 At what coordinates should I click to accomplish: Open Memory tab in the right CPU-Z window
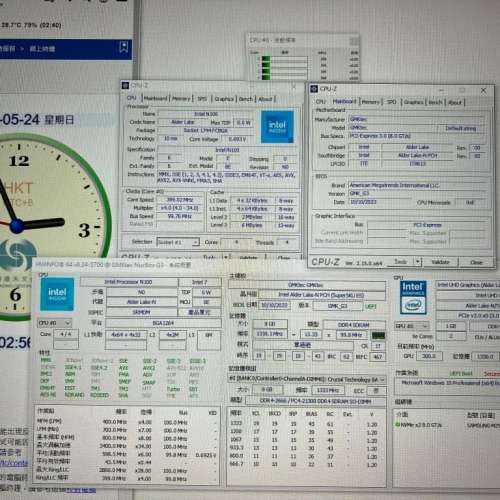click(370, 102)
